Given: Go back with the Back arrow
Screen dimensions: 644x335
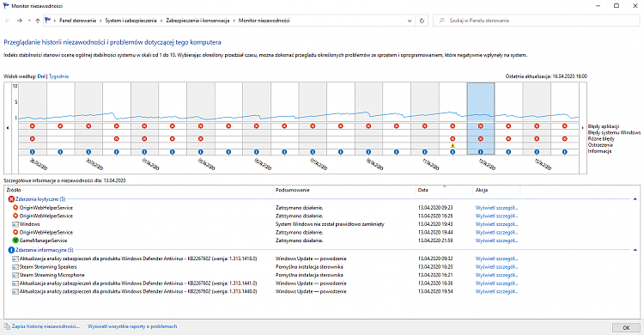Looking at the screenshot, I should [x=8, y=21].
